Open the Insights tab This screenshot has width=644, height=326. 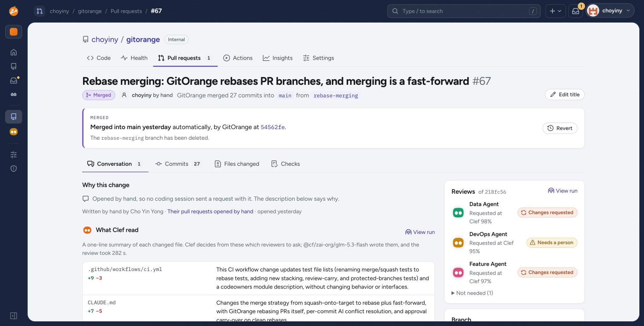coord(278,58)
